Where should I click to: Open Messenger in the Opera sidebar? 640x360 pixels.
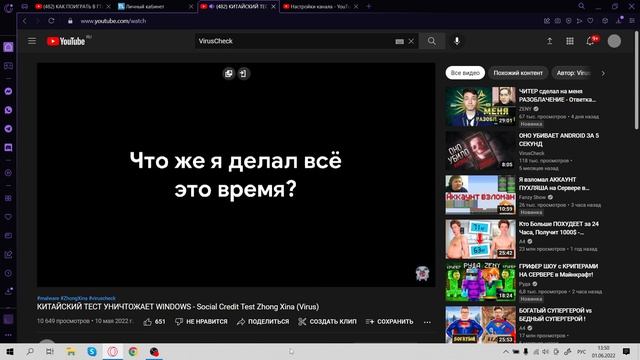[8, 91]
